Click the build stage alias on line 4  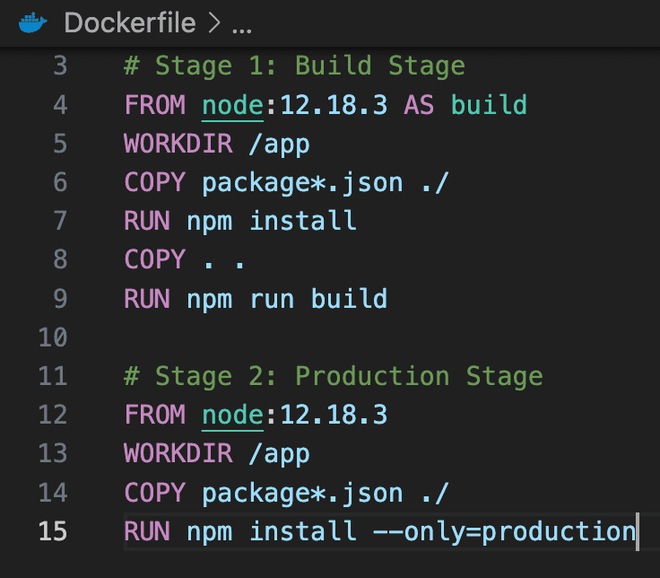(488, 105)
